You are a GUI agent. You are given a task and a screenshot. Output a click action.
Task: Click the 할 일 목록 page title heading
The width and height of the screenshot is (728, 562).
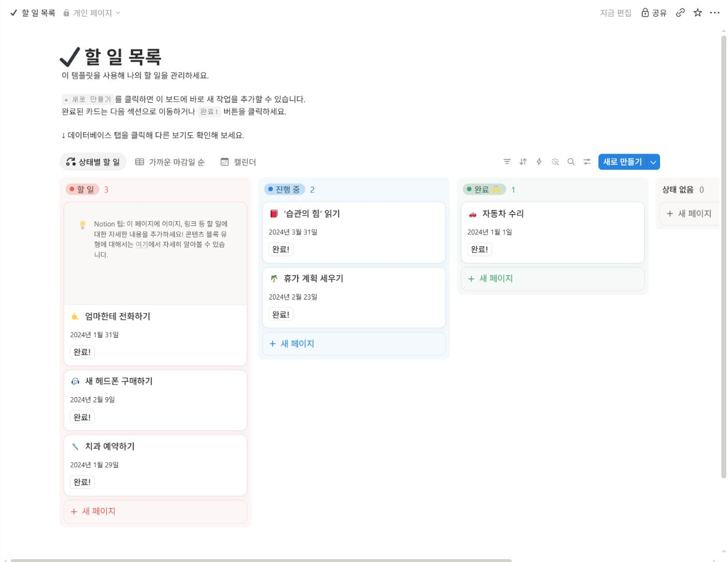123,57
